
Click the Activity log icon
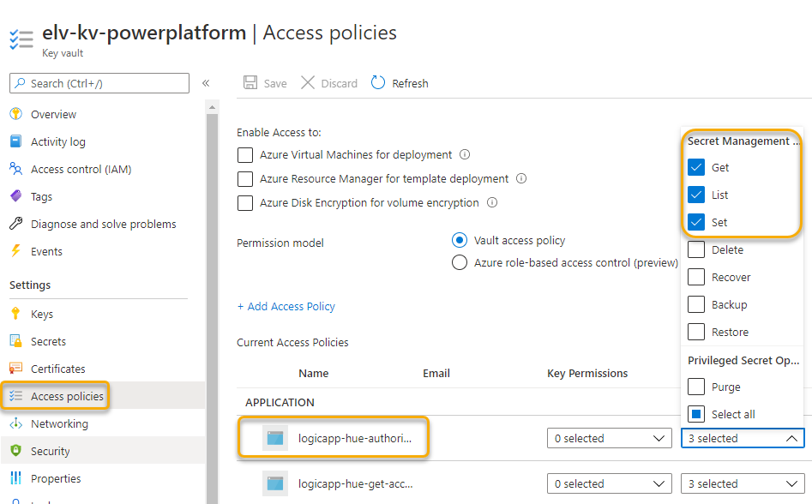coord(16,141)
